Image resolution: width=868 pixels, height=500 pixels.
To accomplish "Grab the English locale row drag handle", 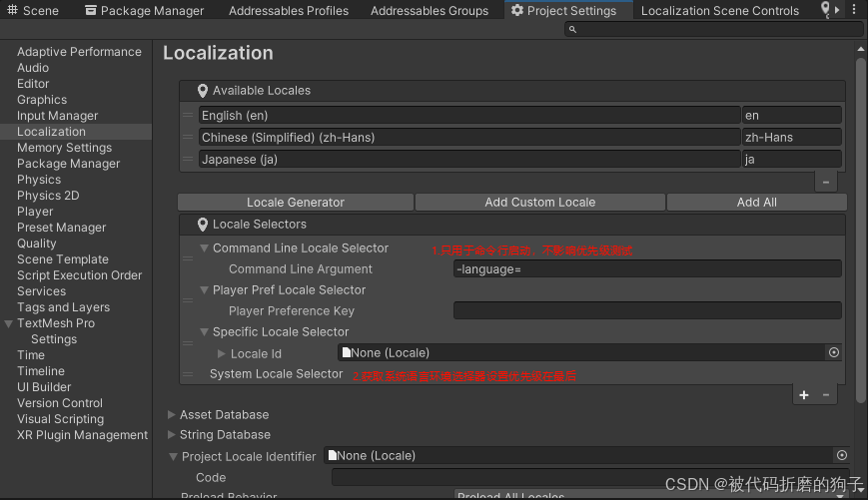I will [x=188, y=115].
